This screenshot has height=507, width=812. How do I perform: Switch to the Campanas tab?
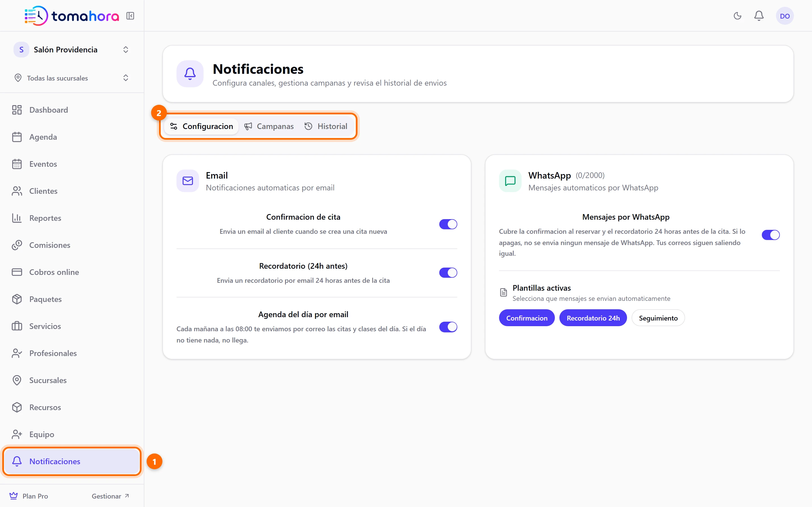[x=269, y=126]
